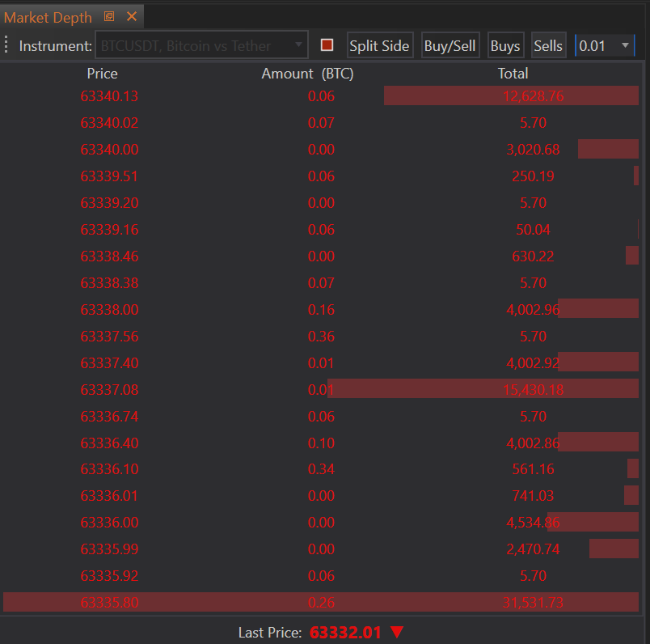Click the 63340.13 price level
Viewport: 650px width, 644px height.
(x=109, y=96)
